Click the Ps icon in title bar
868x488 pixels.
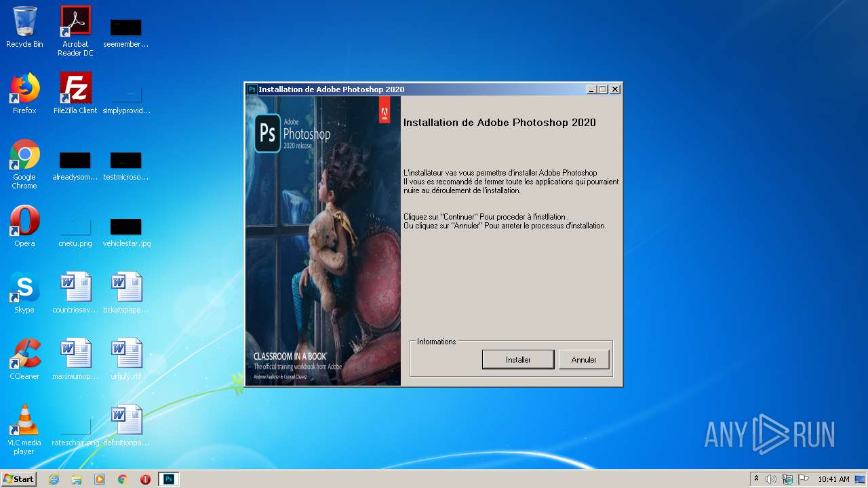[252, 89]
